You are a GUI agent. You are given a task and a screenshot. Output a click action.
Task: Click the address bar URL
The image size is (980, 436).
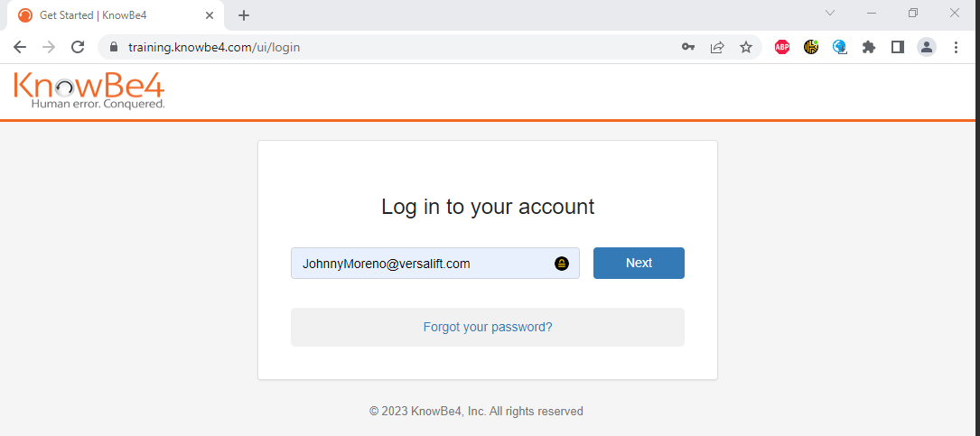pos(214,47)
